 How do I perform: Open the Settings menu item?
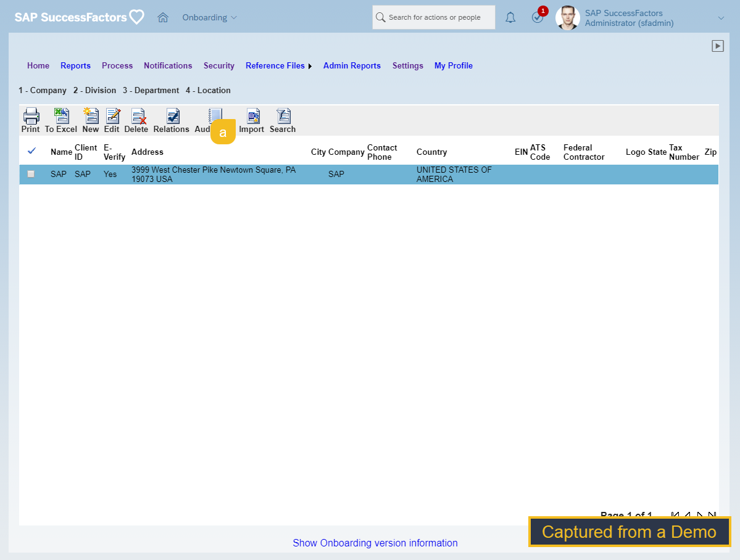coord(408,65)
